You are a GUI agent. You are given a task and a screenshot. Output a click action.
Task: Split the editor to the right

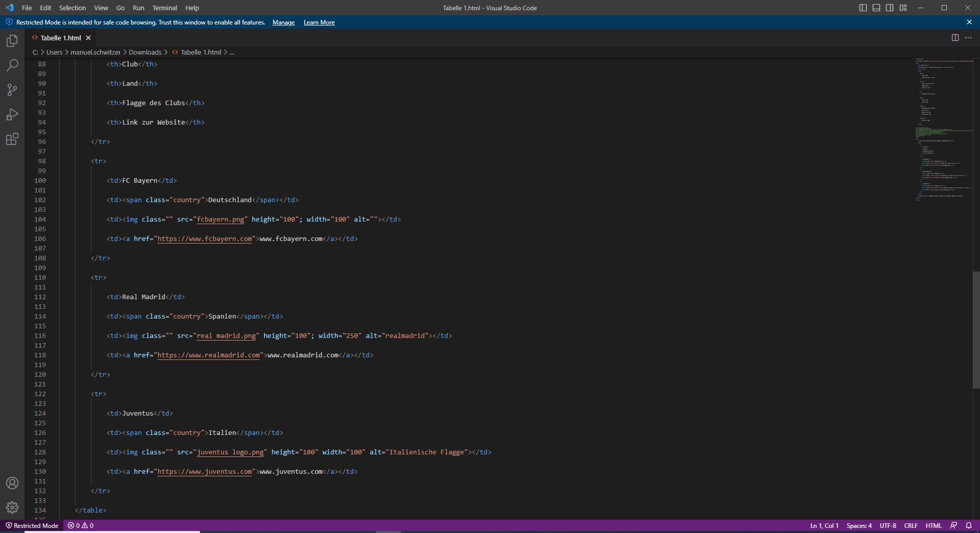[955, 38]
